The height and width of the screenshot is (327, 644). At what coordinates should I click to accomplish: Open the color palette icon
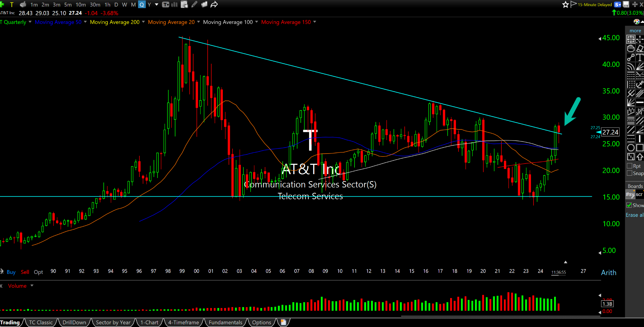637,22
